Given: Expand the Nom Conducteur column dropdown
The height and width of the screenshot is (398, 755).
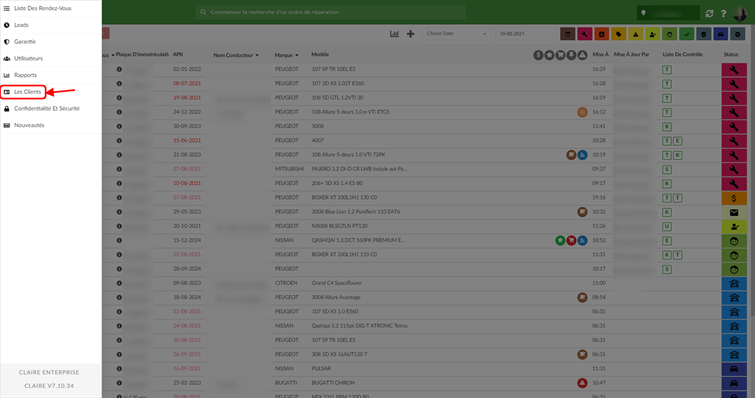Looking at the screenshot, I should pos(257,55).
